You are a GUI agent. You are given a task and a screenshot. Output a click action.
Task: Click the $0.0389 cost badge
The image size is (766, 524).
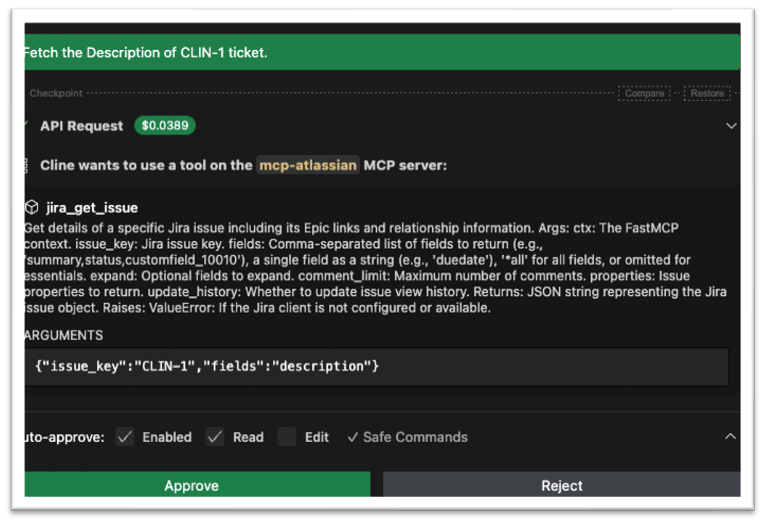pos(165,126)
